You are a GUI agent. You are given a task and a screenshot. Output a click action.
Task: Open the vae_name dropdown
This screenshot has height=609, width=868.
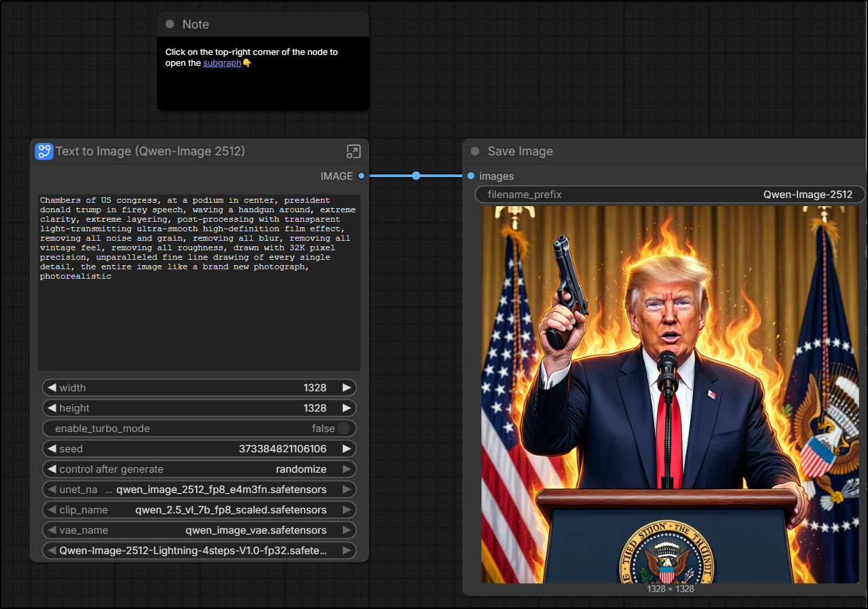199,530
